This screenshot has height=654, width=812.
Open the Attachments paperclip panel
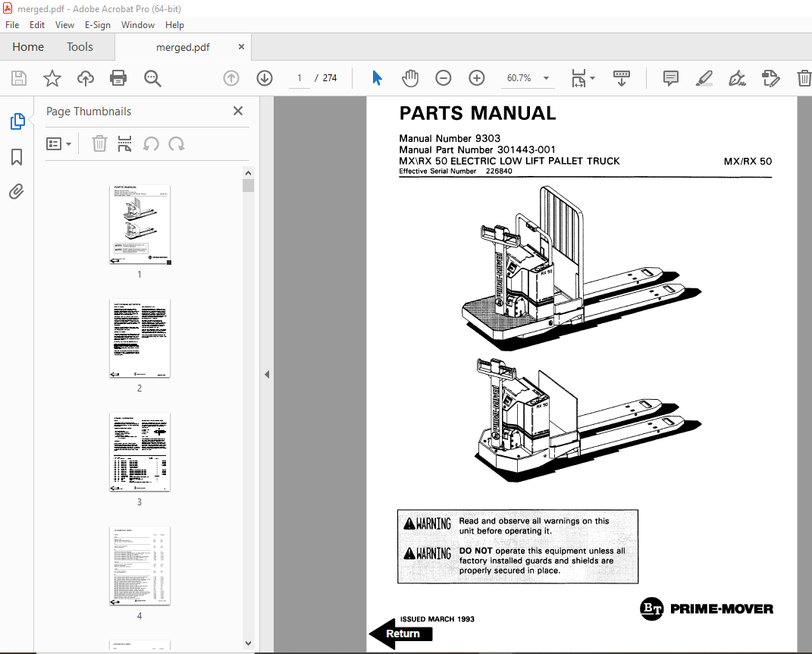tap(17, 192)
